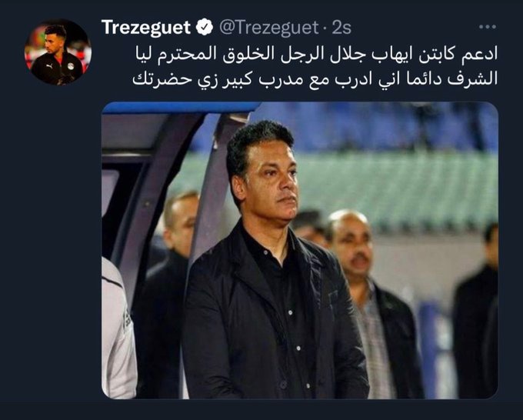
Task: Open the Trezeguet display name link
Action: (146, 28)
